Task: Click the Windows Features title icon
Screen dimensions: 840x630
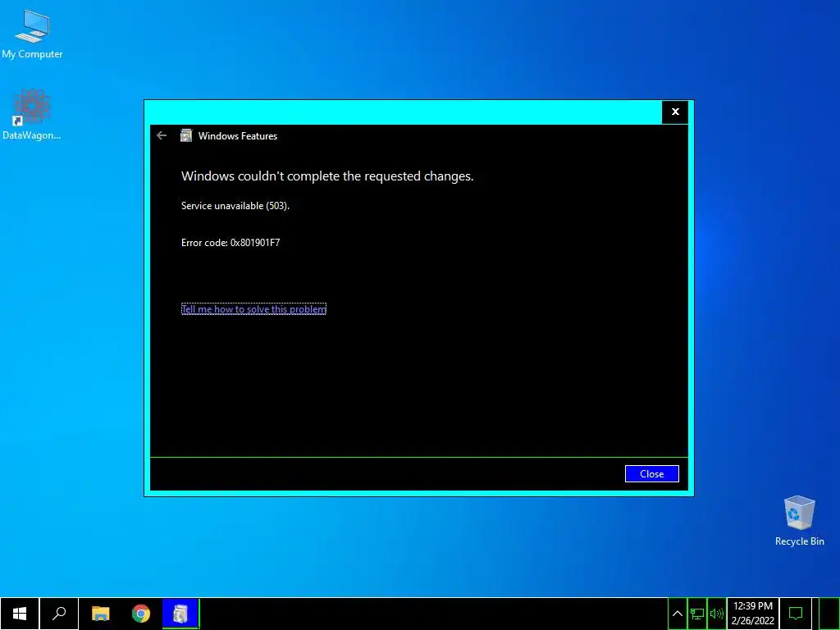Action: 186,135
